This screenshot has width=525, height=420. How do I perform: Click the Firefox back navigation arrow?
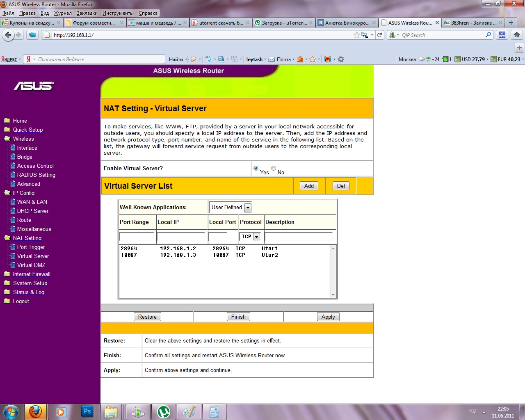tap(8, 35)
